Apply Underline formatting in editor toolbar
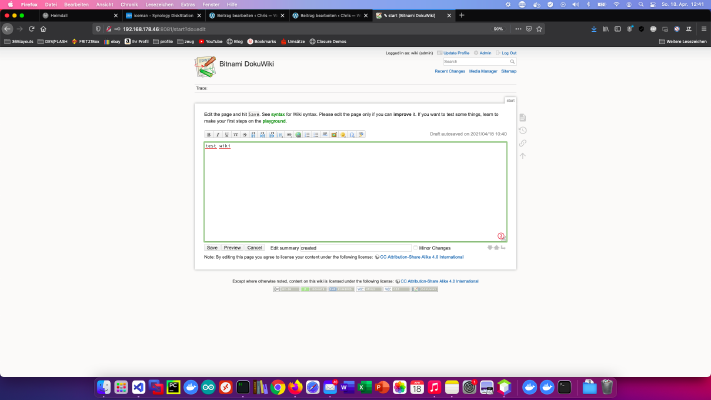The width and height of the screenshot is (711, 400). [227, 135]
